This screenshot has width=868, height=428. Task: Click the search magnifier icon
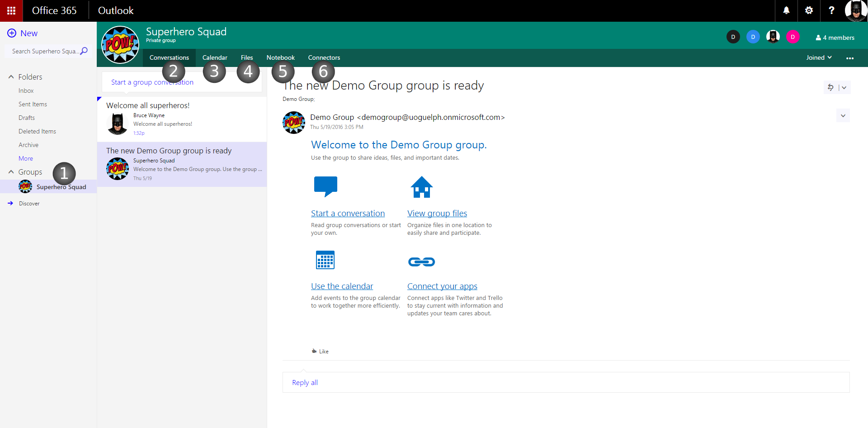pyautogui.click(x=84, y=51)
